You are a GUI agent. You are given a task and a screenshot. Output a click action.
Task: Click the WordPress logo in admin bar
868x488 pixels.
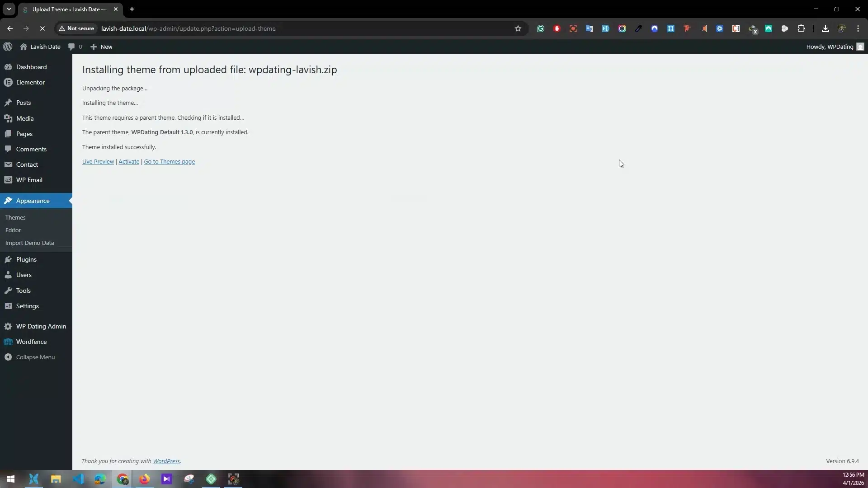click(x=8, y=47)
